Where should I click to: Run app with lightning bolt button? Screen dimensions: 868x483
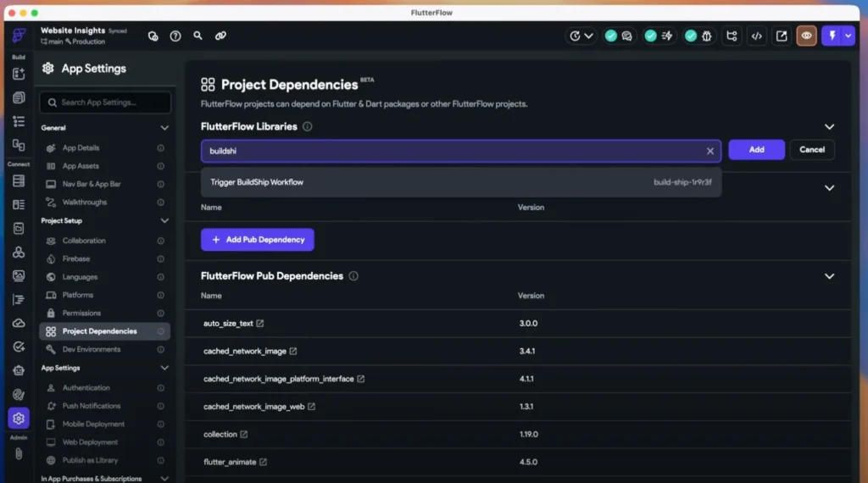832,36
